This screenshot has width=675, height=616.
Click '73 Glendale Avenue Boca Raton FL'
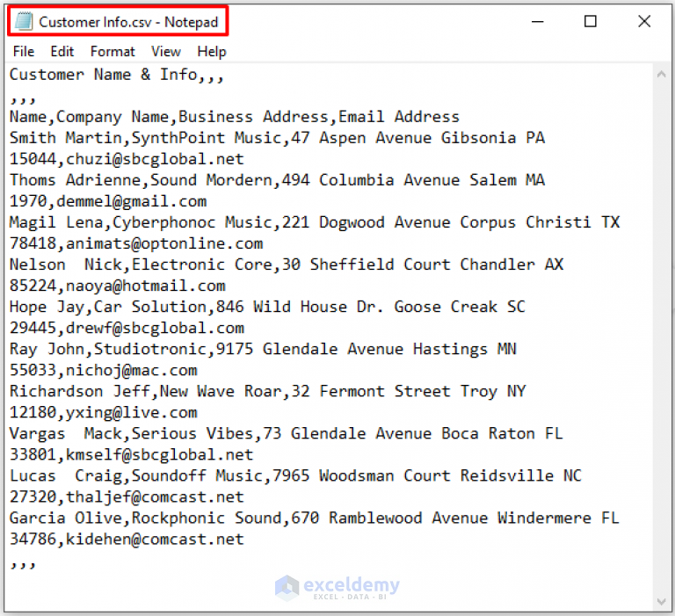413,433
